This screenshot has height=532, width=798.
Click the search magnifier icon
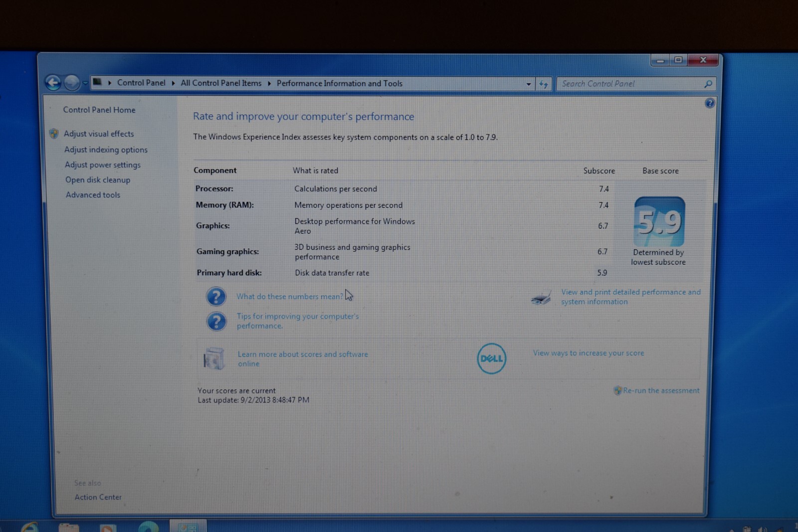[x=708, y=84]
